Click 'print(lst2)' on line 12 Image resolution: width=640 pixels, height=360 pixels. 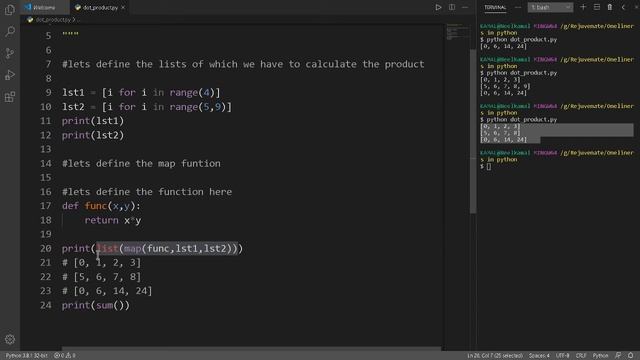pyautogui.click(x=93, y=135)
